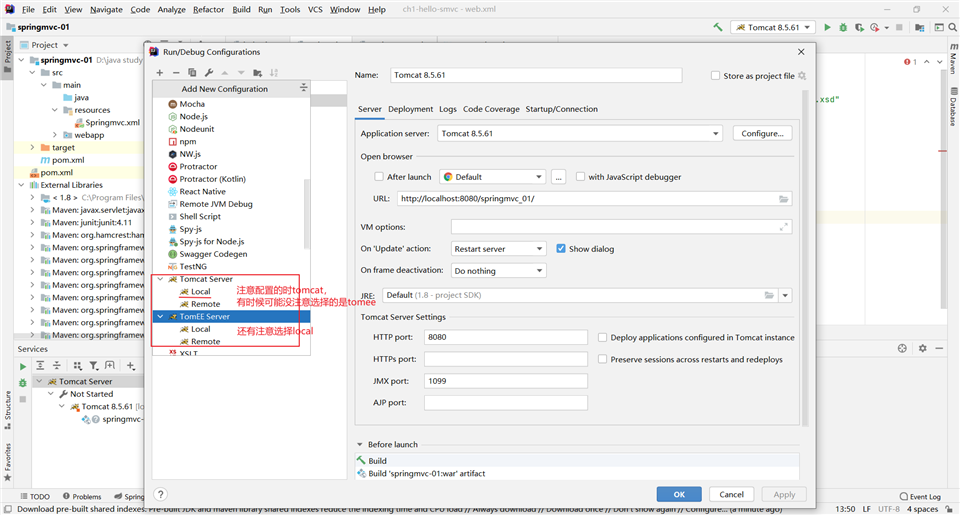Click the remove configuration minus icon in dialog

point(176,72)
